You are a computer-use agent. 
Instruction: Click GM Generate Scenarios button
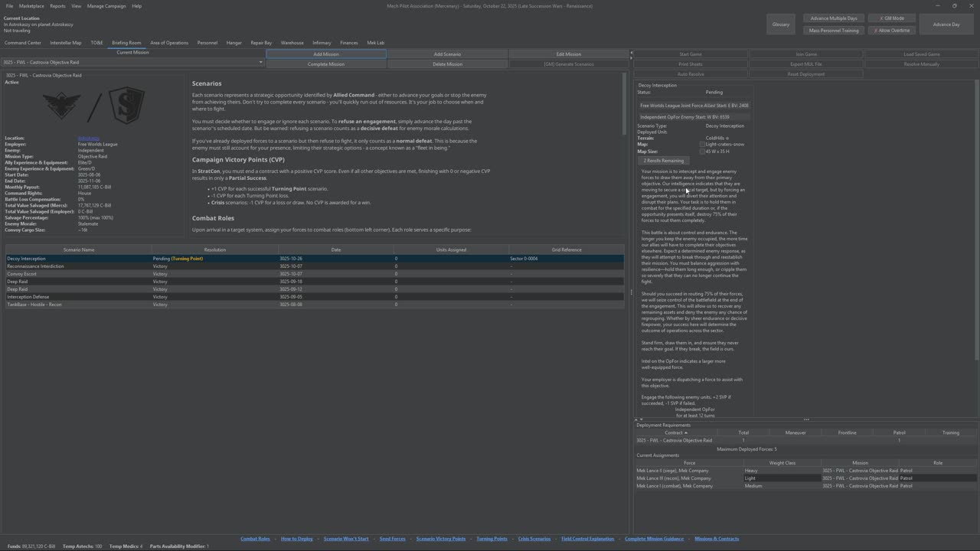click(x=568, y=64)
